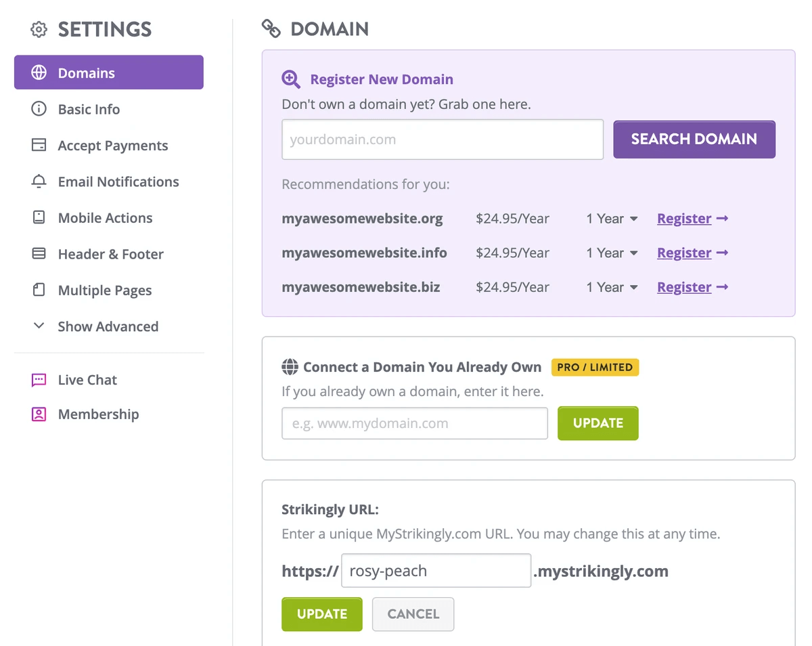Switch to the Domains section
This screenshot has width=812, height=646.
(86, 72)
